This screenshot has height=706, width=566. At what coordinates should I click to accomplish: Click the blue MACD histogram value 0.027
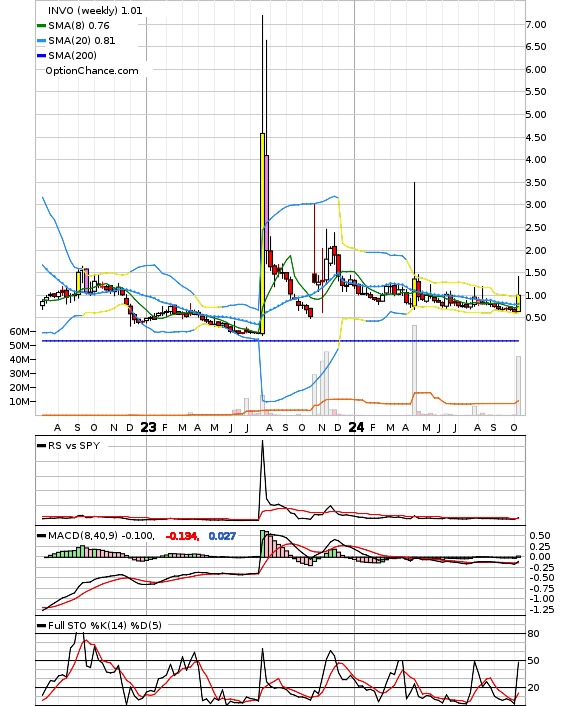(222, 536)
